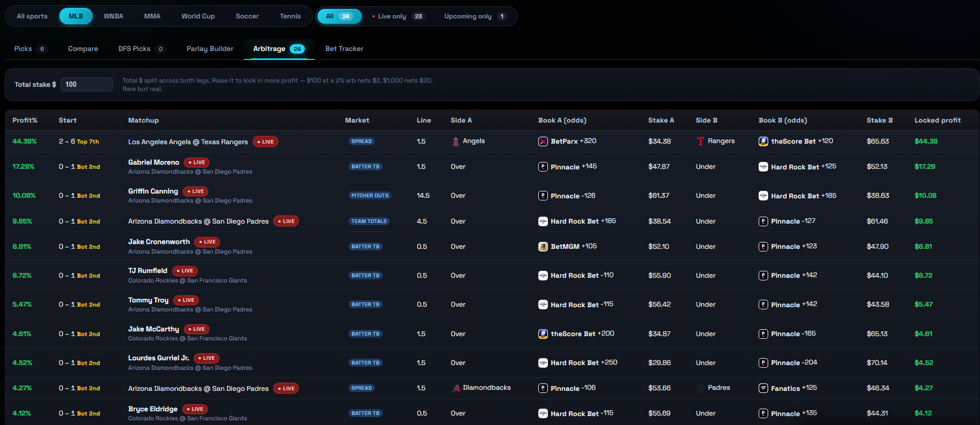Click the TEAM TOTALS market badge
The image size is (980, 425).
tap(369, 221)
